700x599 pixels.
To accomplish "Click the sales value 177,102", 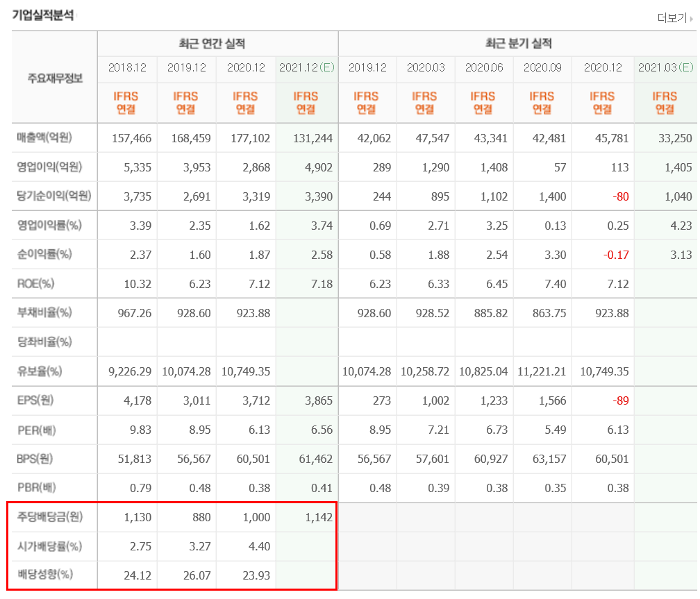I will click(251, 138).
